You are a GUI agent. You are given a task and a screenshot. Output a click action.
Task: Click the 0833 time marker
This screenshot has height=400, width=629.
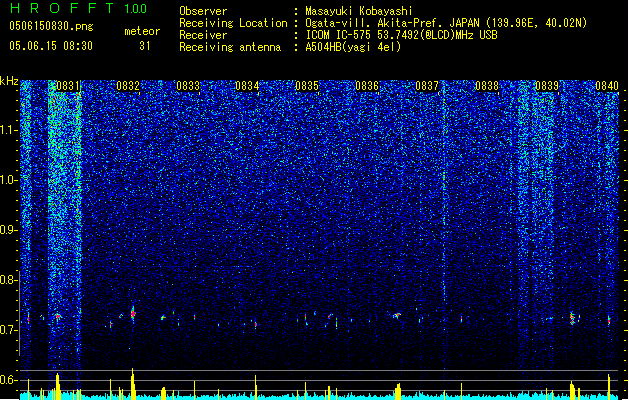click(188, 86)
